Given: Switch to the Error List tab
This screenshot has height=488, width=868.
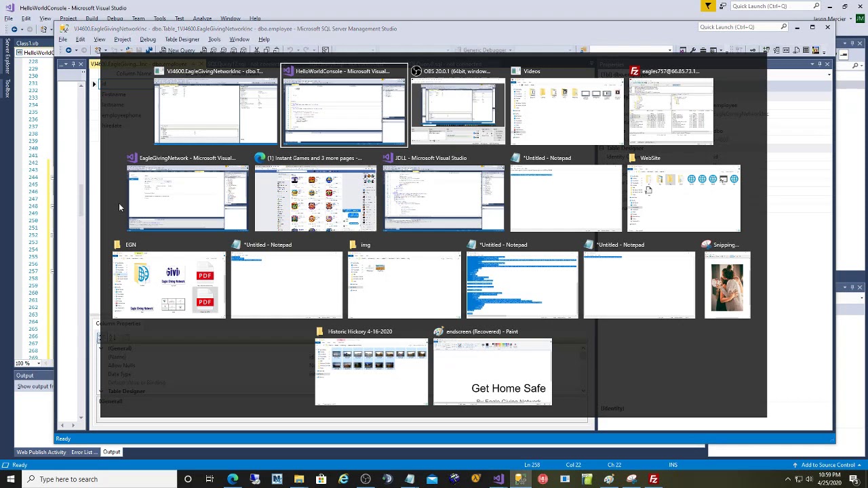Looking at the screenshot, I should pos(83,452).
